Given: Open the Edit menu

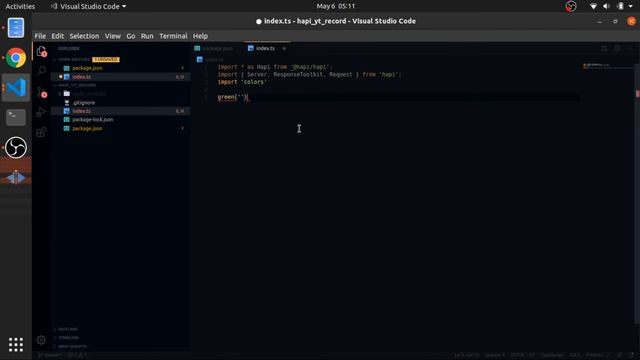Looking at the screenshot, I should pyautogui.click(x=58, y=36).
